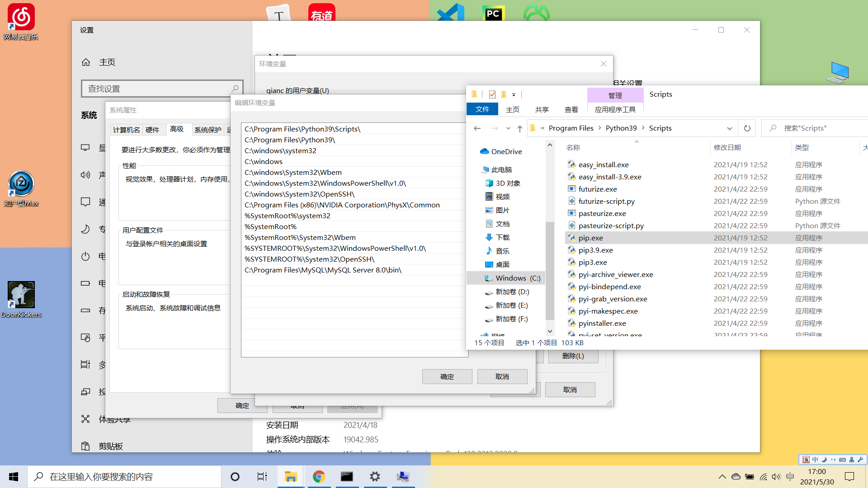Select C:\Program Files\Python39\Scripts\ path entry

(354, 129)
